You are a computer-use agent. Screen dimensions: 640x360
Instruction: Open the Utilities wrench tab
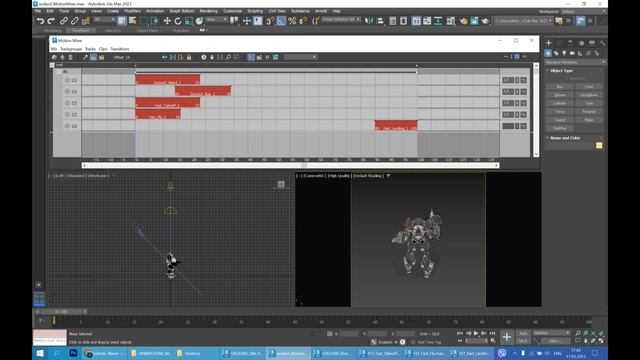(603, 43)
